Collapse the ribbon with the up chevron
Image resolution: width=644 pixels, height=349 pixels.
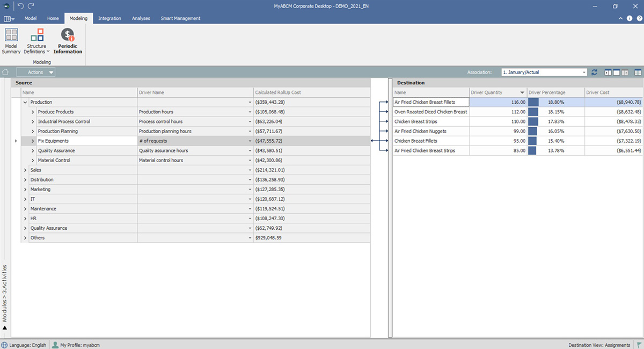[x=620, y=18]
